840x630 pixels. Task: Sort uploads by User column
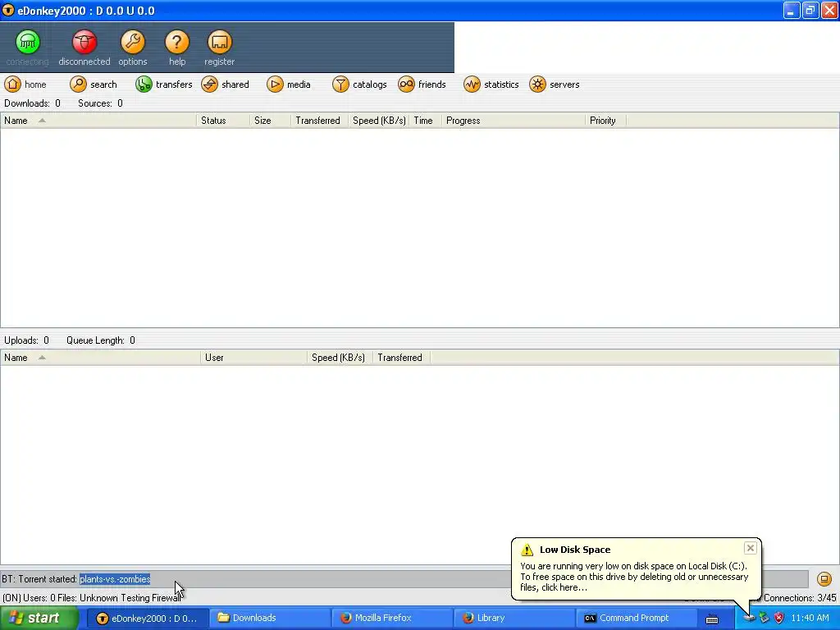point(254,358)
